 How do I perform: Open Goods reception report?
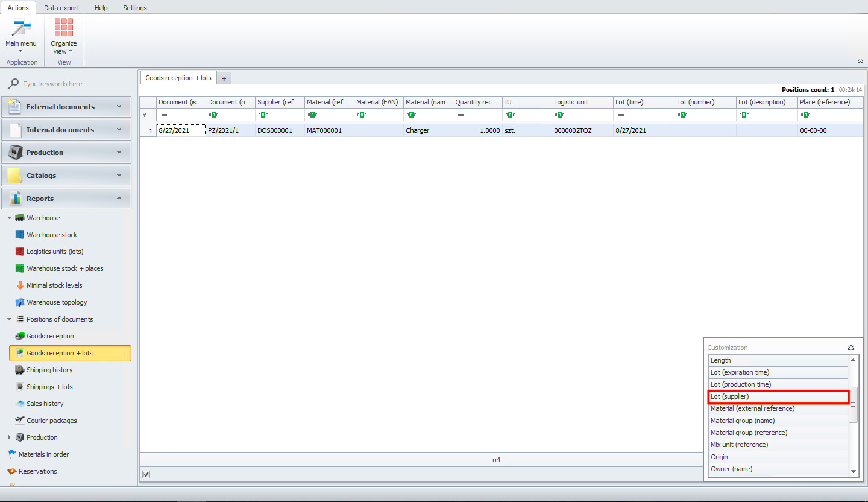tap(50, 336)
